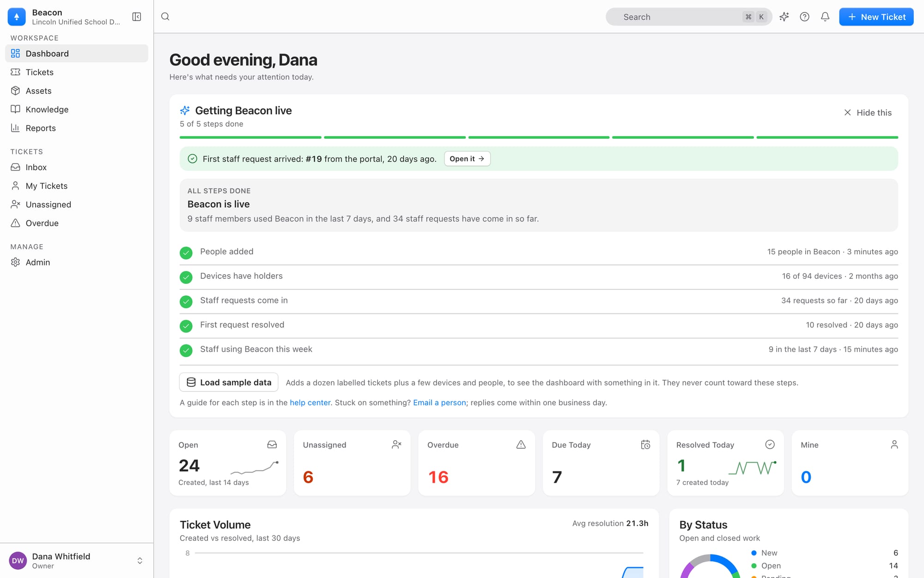Show Overdue tickets in sidebar
The image size is (924, 578).
[77, 223]
